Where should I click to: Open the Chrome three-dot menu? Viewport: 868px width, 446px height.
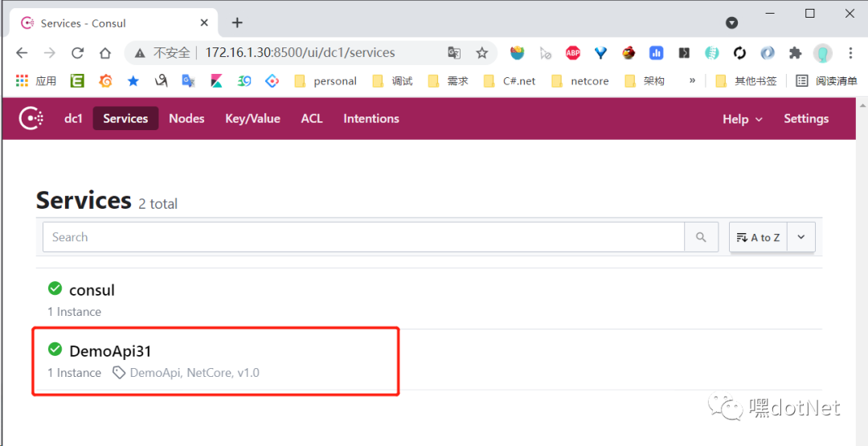[x=851, y=52]
